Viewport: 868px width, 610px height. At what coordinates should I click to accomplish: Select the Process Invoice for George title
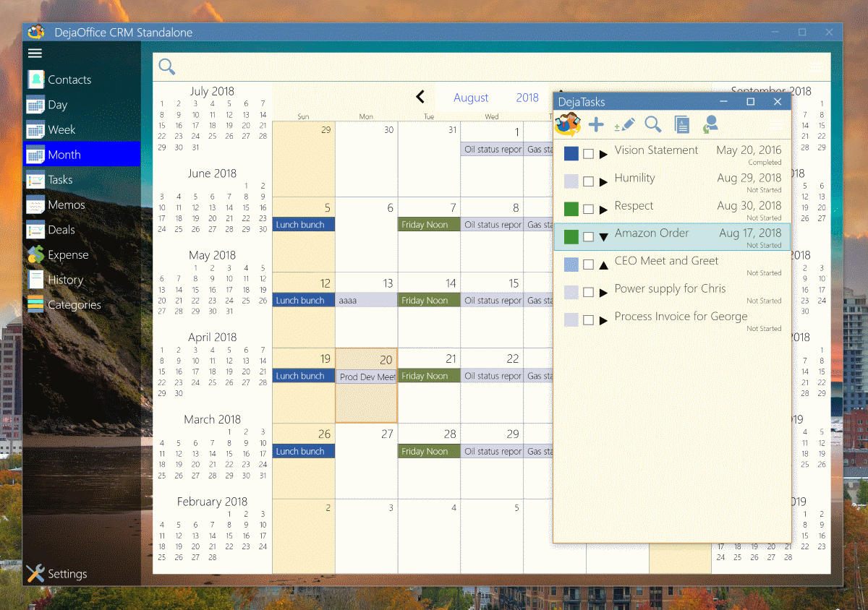[681, 317]
